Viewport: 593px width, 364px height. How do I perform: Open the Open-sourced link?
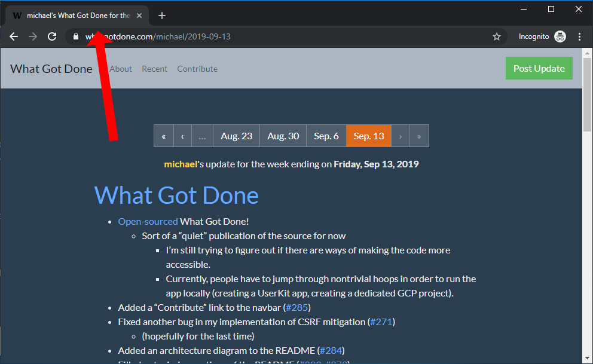click(x=148, y=222)
